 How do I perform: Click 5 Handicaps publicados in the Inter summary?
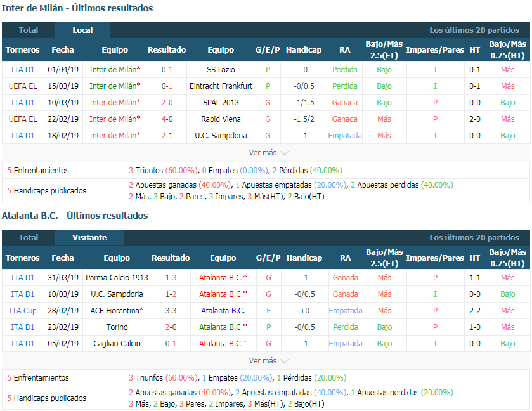(47, 191)
